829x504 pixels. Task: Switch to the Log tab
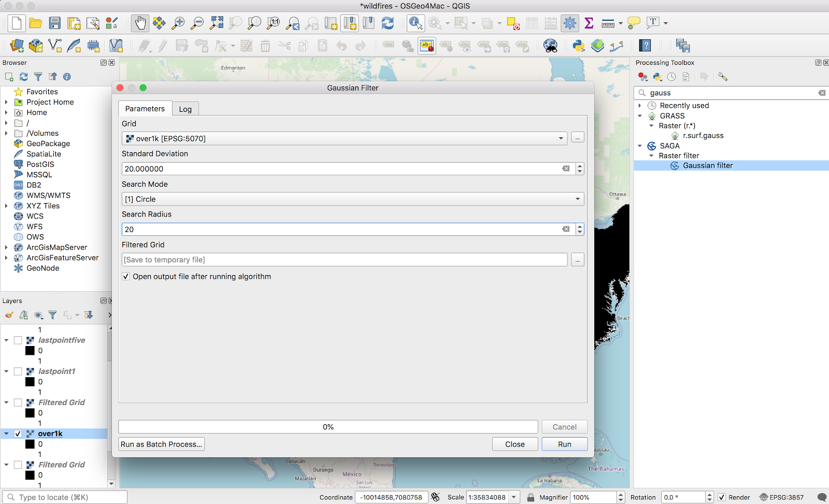click(x=185, y=109)
